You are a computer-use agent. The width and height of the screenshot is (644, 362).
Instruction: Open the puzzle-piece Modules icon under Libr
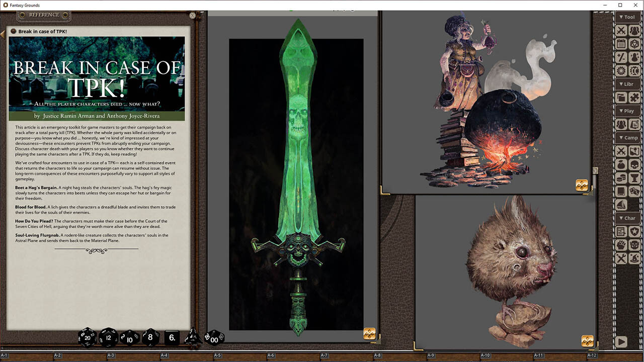(x=634, y=97)
